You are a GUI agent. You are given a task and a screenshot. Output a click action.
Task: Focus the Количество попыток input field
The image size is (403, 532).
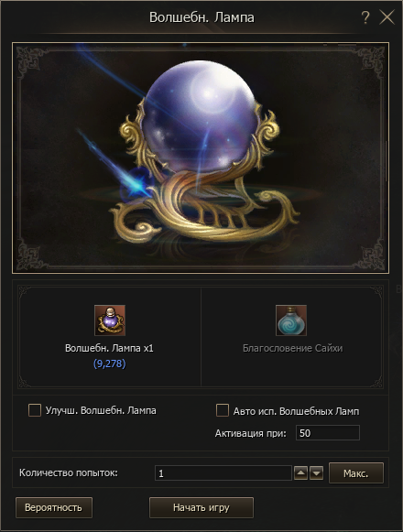223,473
